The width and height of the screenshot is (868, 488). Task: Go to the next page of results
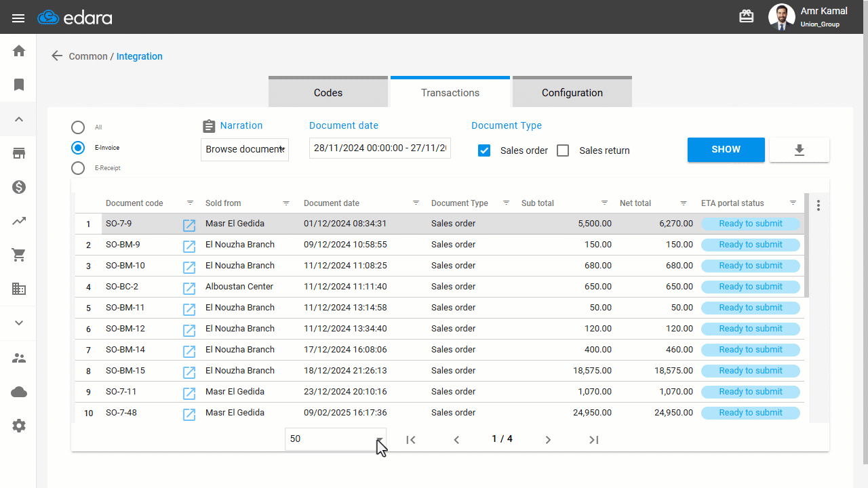click(x=548, y=440)
